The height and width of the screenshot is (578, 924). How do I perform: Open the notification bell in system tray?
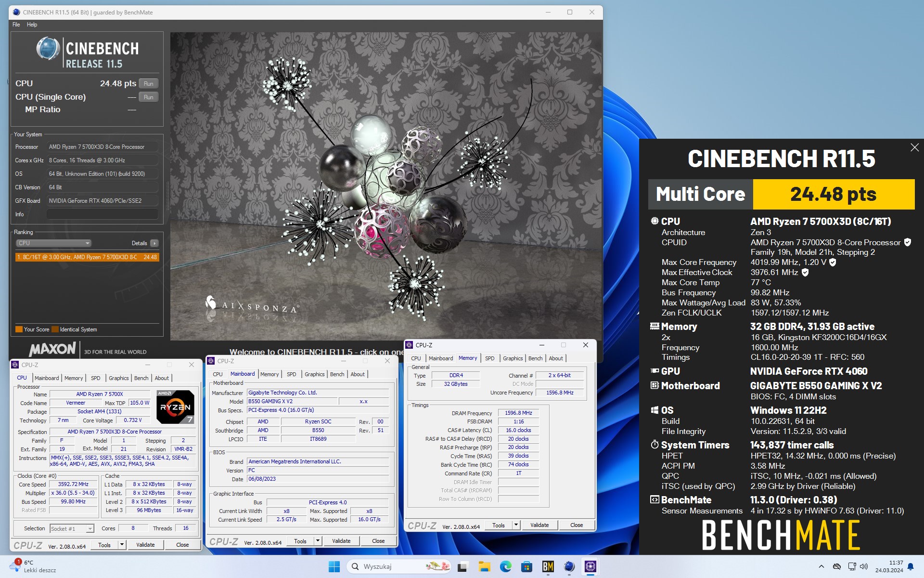pyautogui.click(x=911, y=567)
